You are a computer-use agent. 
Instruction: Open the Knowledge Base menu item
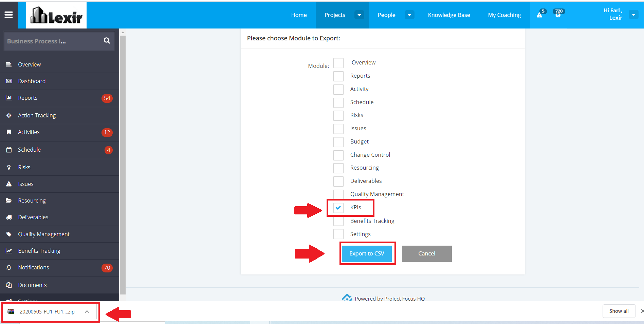tap(449, 15)
